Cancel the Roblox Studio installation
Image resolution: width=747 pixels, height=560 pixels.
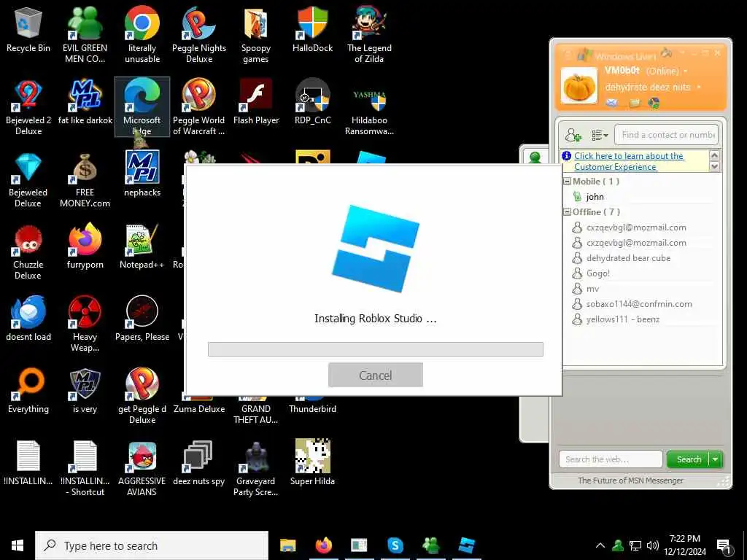[376, 376]
